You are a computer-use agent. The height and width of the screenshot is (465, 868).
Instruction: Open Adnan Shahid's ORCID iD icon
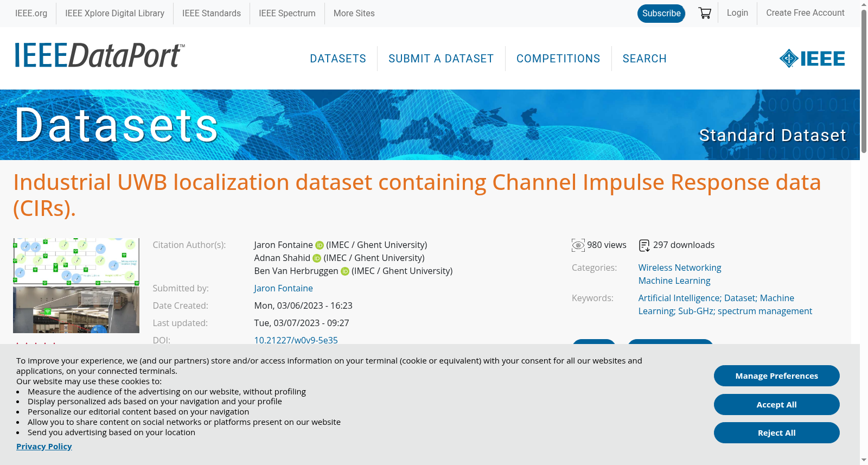(317, 258)
